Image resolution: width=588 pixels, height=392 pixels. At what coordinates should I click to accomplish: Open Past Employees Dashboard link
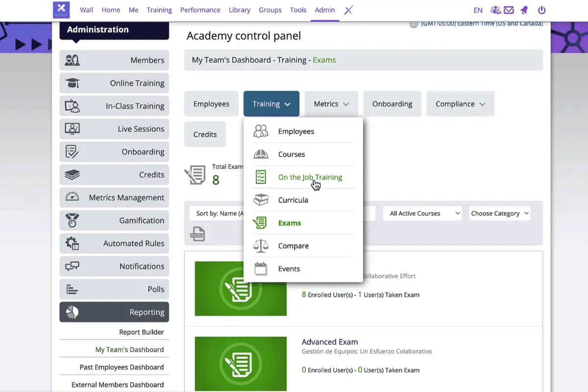coord(122,367)
